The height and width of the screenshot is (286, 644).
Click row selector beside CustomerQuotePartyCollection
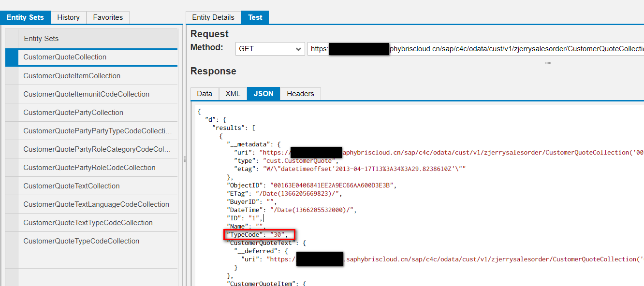coord(12,113)
